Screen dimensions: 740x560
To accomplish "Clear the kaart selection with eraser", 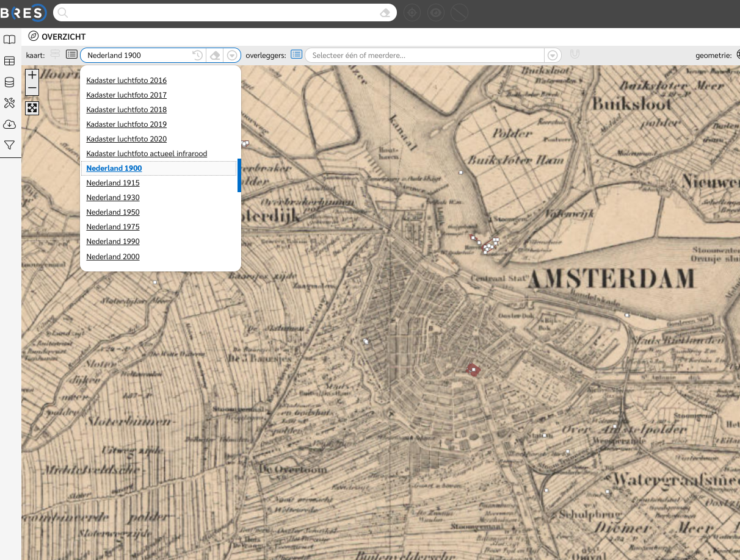I will [215, 56].
